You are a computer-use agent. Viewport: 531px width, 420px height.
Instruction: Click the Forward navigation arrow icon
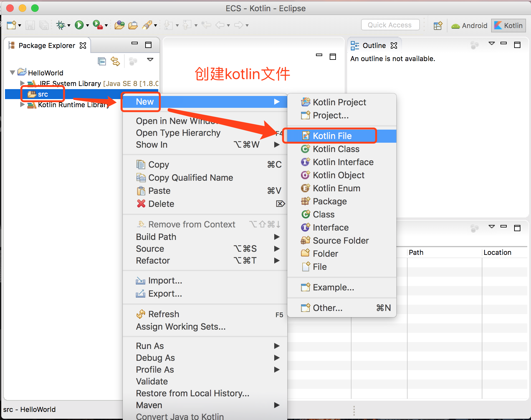[239, 25]
